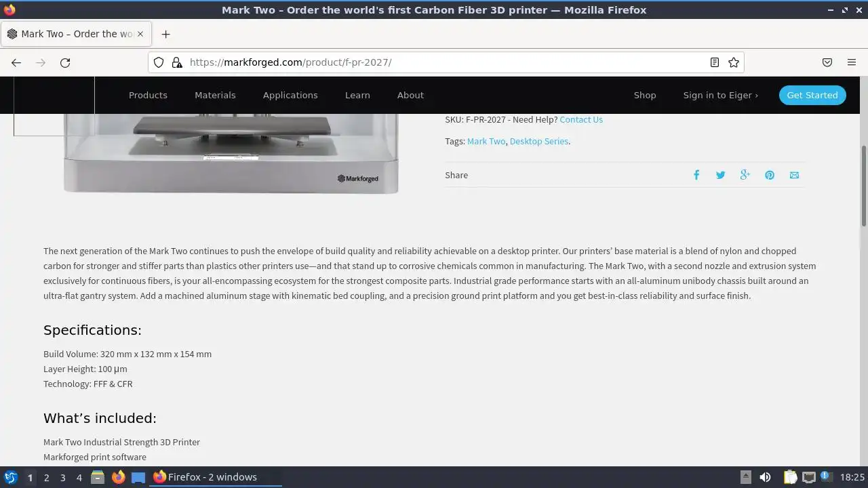The width and height of the screenshot is (868, 488).
Task: Open the system start menu icon
Action: click(11, 477)
